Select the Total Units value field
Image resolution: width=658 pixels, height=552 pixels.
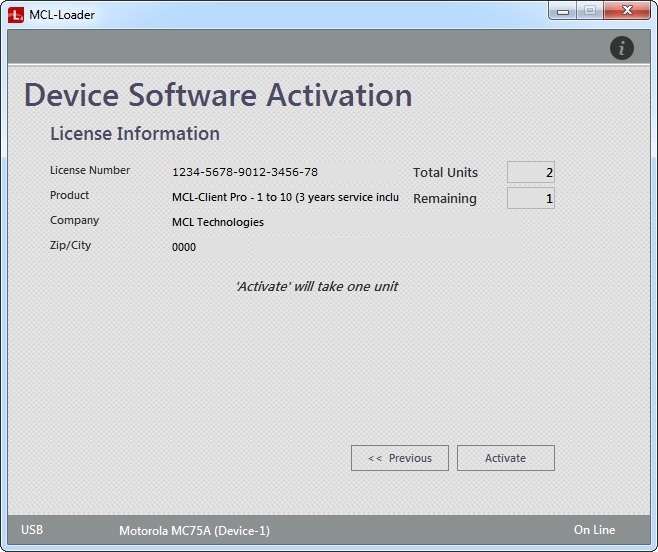click(x=530, y=173)
